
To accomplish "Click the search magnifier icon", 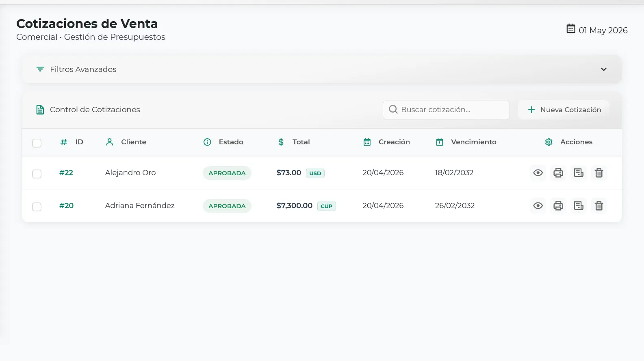I will coord(393,109).
